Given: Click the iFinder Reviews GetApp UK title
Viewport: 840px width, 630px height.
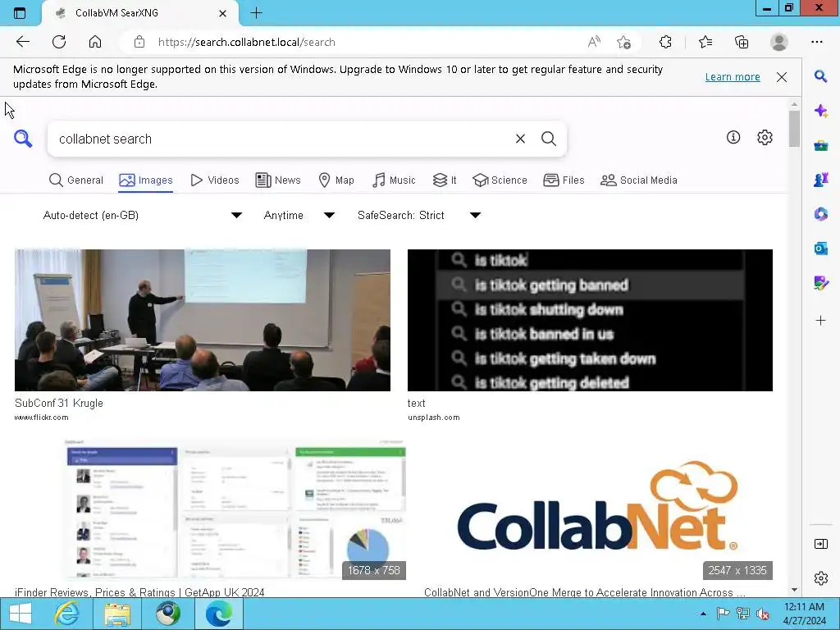Looking at the screenshot, I should (x=139, y=592).
